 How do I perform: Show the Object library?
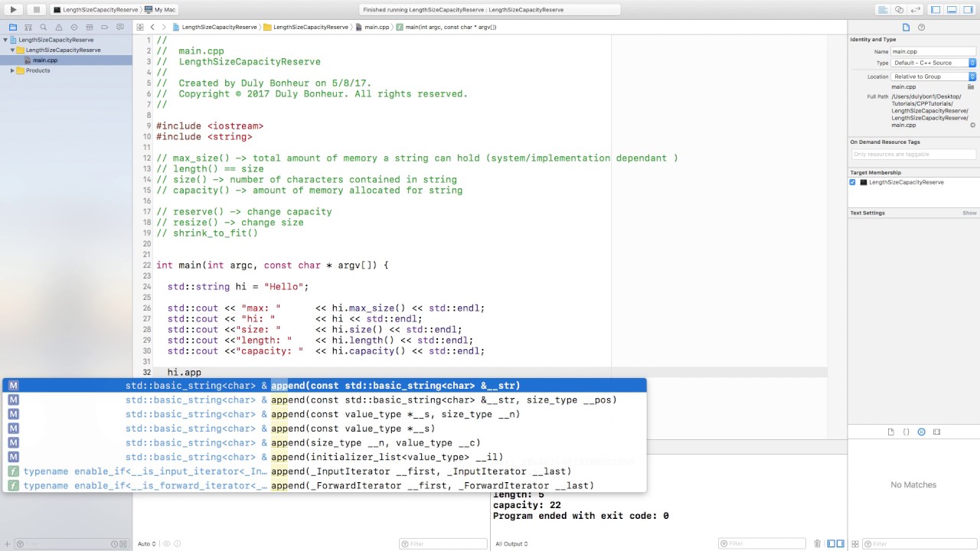[921, 432]
